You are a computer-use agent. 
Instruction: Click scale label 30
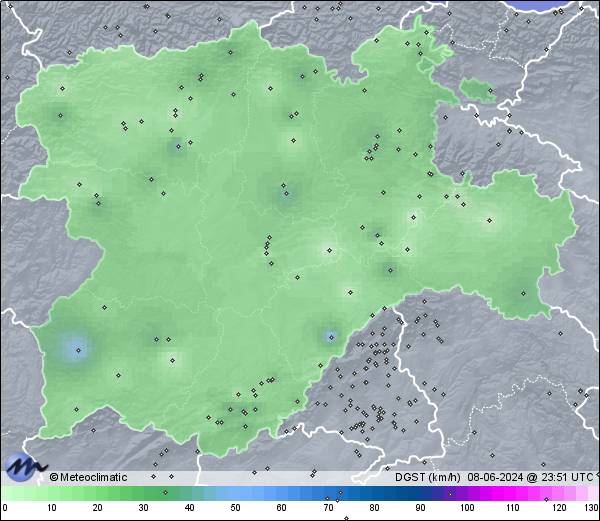coord(143,508)
